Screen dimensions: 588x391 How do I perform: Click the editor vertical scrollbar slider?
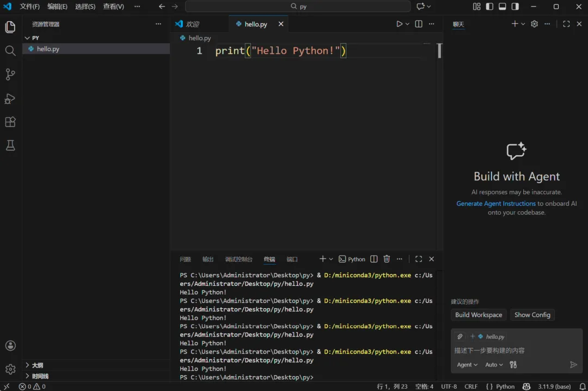[x=439, y=51]
